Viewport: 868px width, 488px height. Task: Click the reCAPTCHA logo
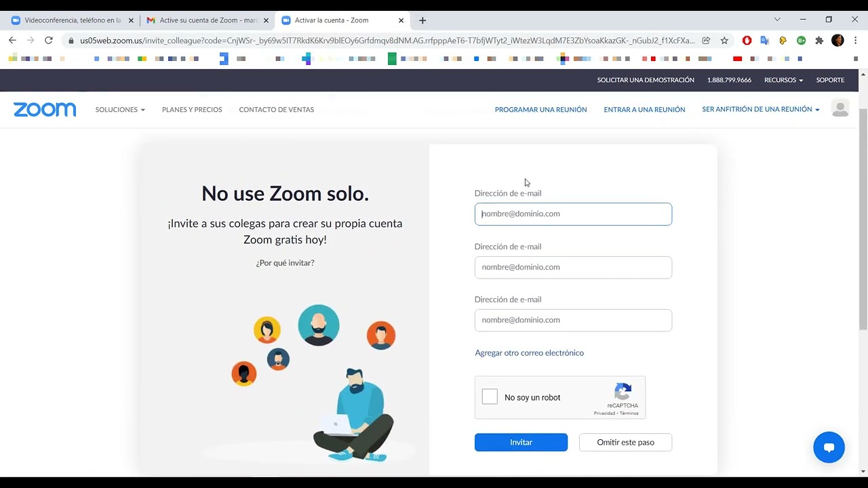[x=623, y=392]
